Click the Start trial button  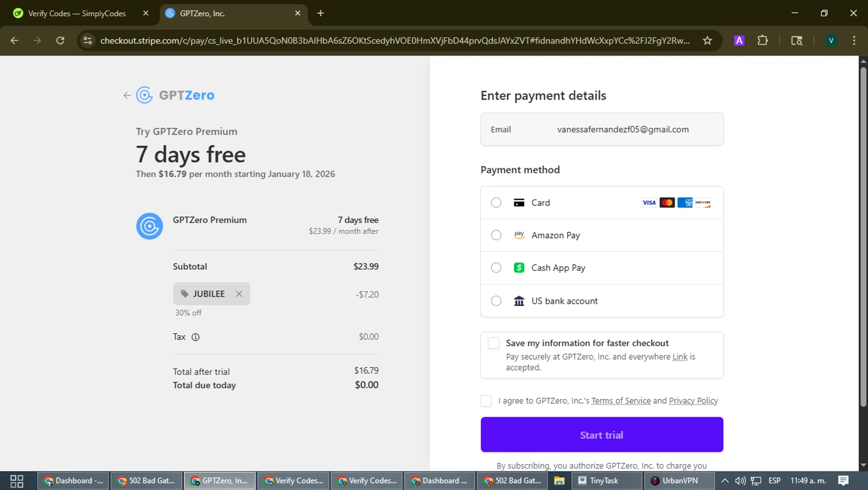coord(602,434)
